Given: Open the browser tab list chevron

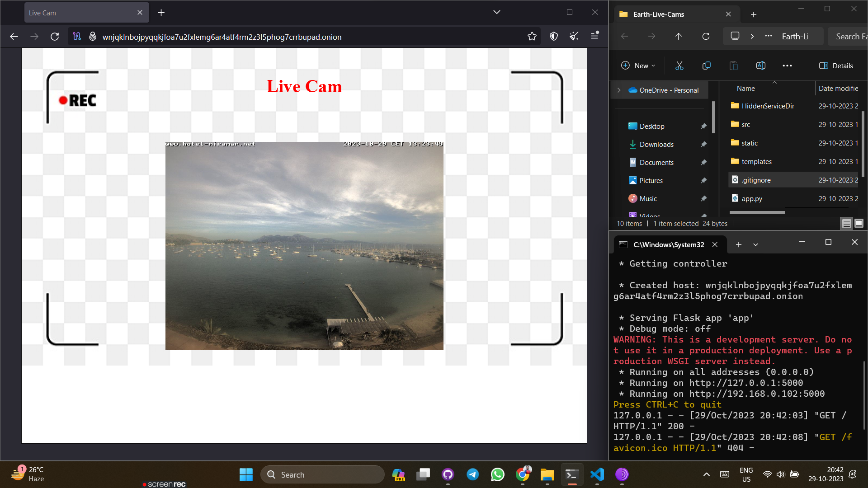Looking at the screenshot, I should 496,12.
